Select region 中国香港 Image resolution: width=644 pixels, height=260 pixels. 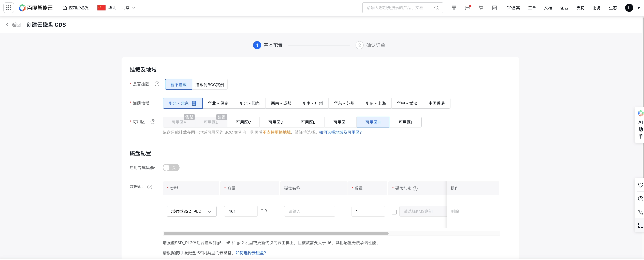click(x=436, y=103)
